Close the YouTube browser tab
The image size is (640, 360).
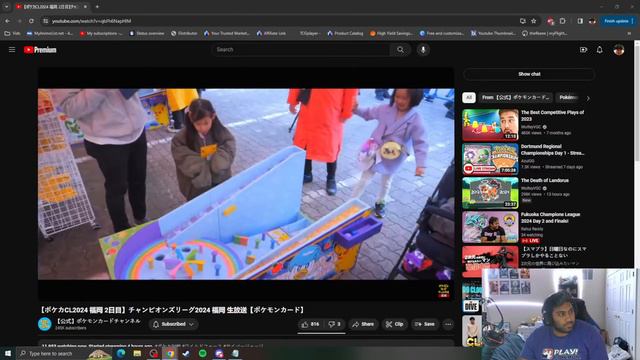(x=85, y=7)
